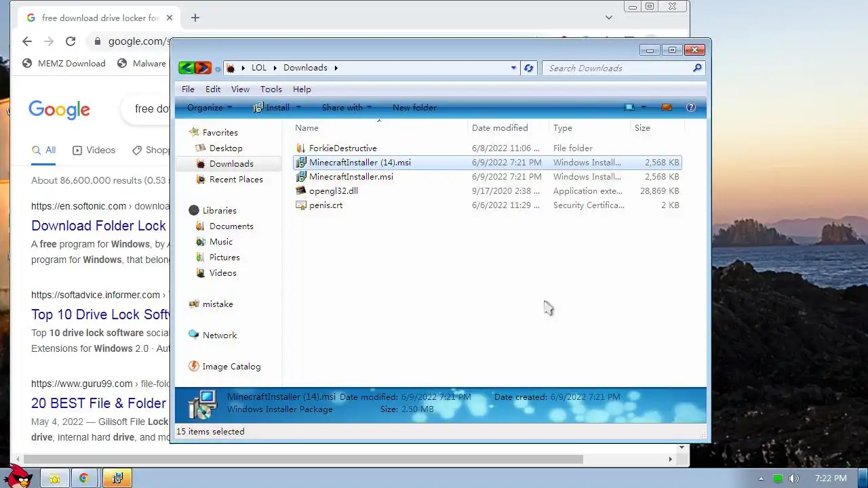
Task: Select the mistake item in navigation pane
Action: point(218,304)
